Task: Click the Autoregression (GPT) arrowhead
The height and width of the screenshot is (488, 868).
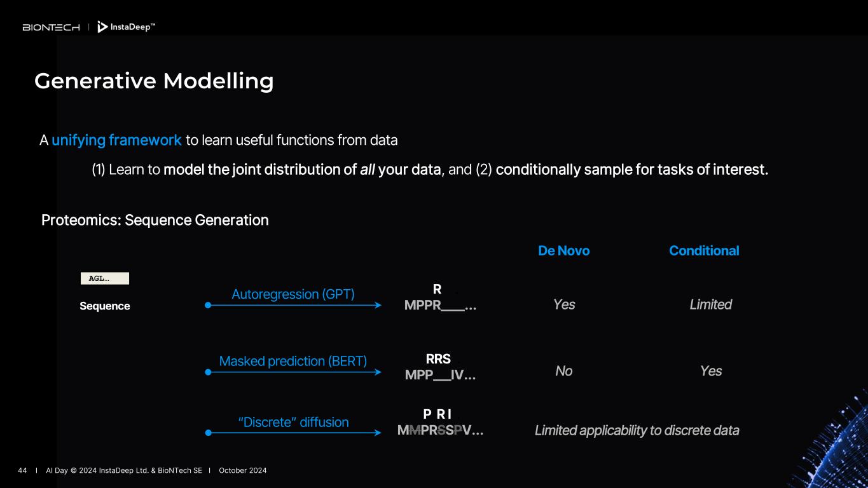Action: (x=378, y=306)
